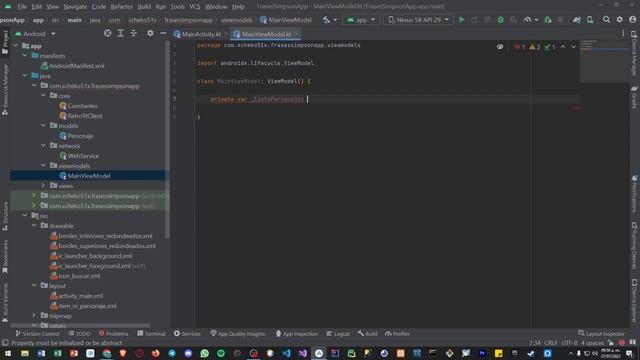Open the Build tool window
Viewport: 640px width, 360px height.
coord(368,334)
